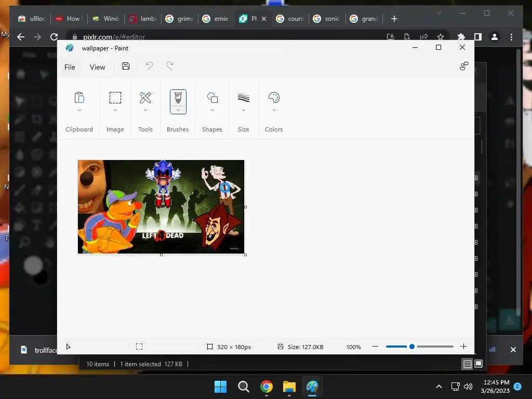Open notification badge showing 2
The width and height of the screenshot is (532, 399).
(x=517, y=387)
